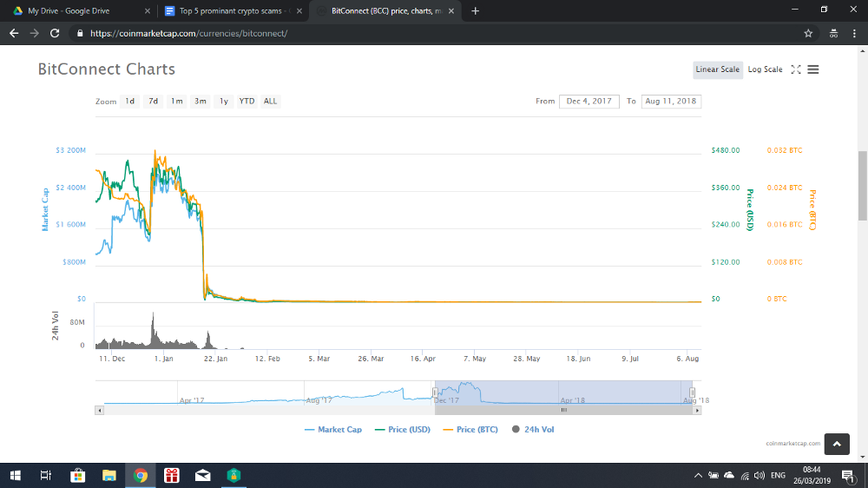Image resolution: width=868 pixels, height=488 pixels.
Task: Open Mail app from taskbar
Action: [x=202, y=475]
